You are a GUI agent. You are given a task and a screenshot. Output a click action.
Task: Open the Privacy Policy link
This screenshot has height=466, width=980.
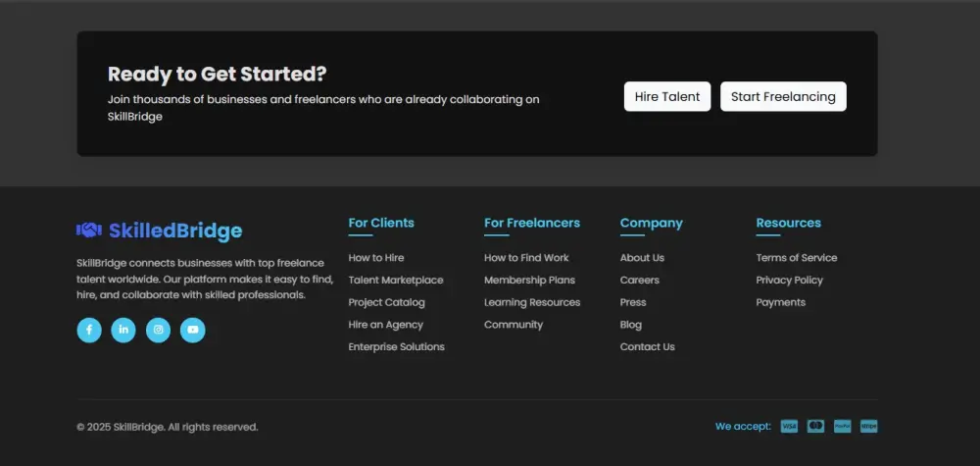click(x=790, y=281)
